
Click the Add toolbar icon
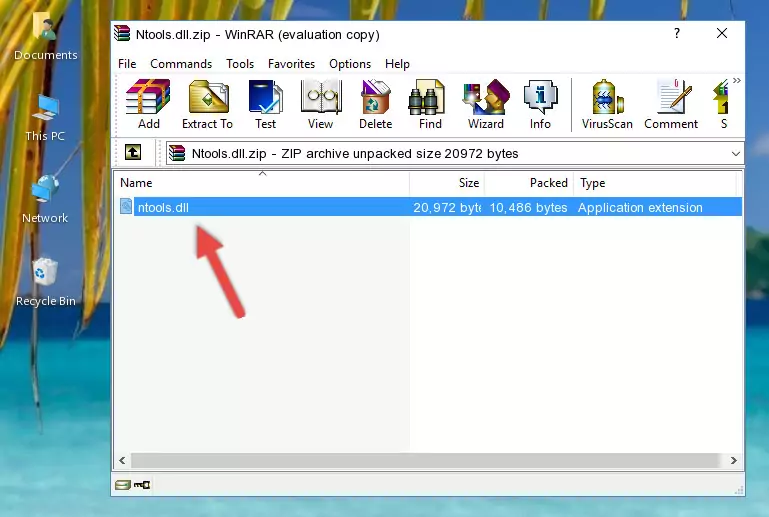click(148, 104)
